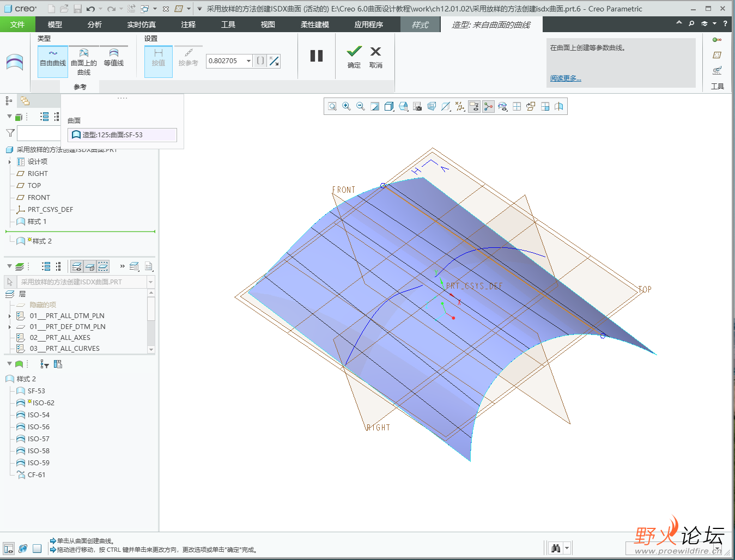Collapse the layer tree panel triangle

(9, 266)
